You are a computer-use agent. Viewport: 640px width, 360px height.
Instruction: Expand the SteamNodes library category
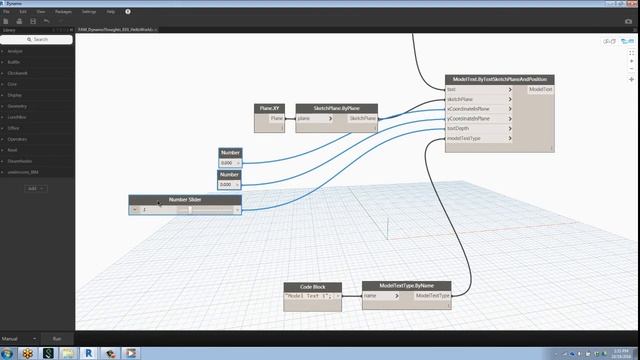coord(19,161)
